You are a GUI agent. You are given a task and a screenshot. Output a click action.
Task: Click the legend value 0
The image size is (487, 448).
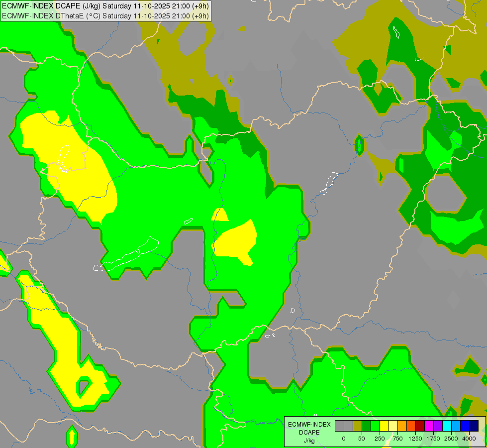pos(344,439)
